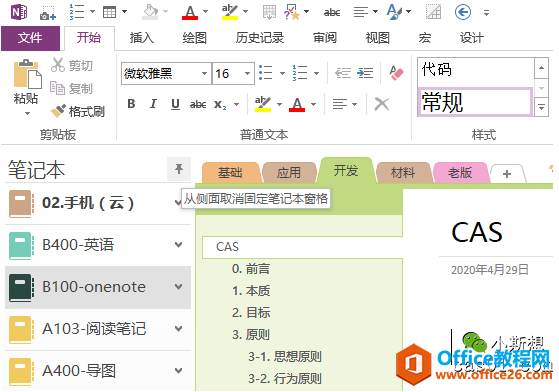Expand the A103-阅读笔记 notebook chevron
This screenshot has width=559, height=392.
click(179, 329)
